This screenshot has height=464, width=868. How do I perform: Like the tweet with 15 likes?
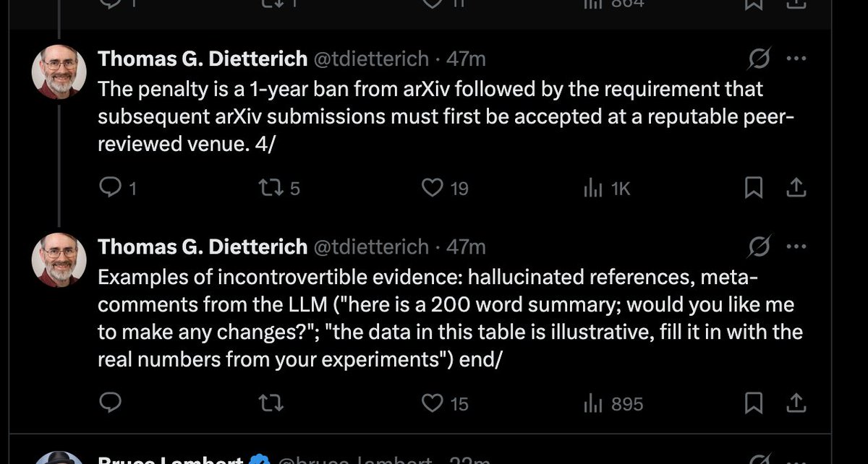[445, 403]
